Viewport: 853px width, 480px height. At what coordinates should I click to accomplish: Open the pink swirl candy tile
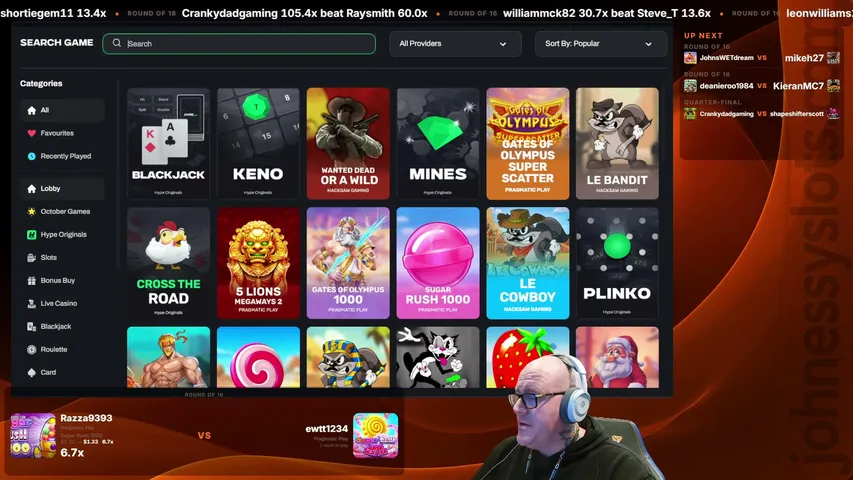pyautogui.click(x=258, y=357)
